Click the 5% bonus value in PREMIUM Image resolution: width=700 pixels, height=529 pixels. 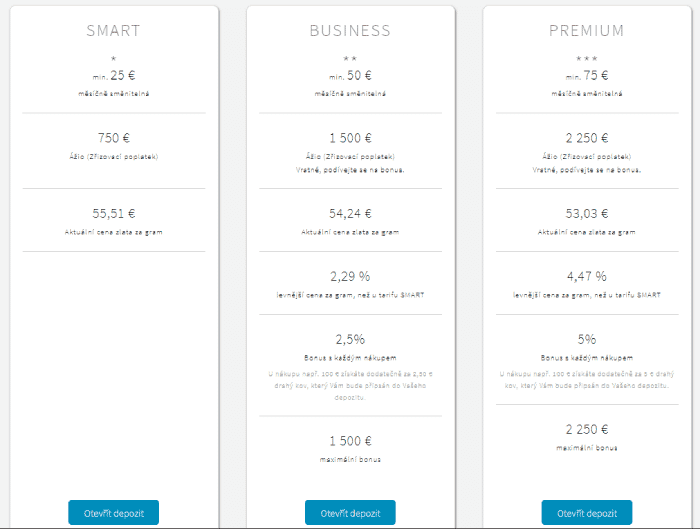click(587, 339)
